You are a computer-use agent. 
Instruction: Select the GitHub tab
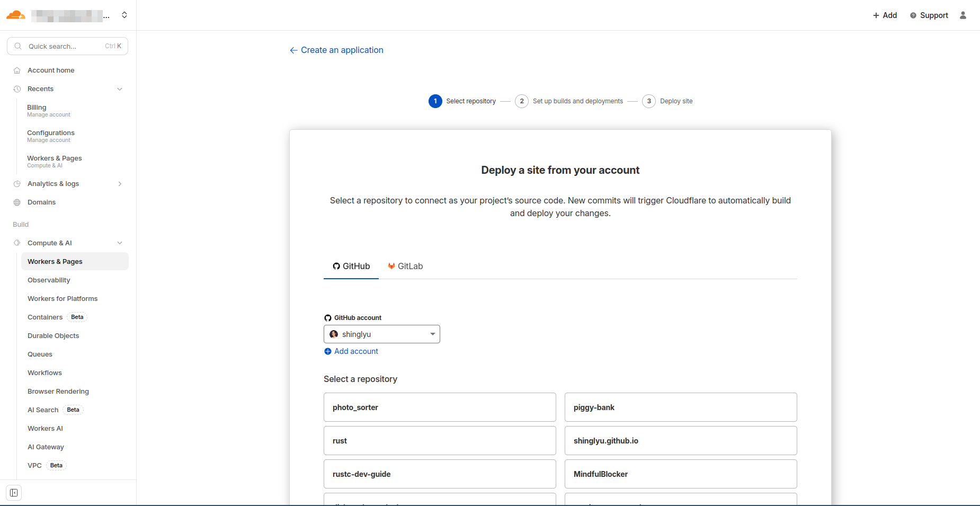pos(351,266)
